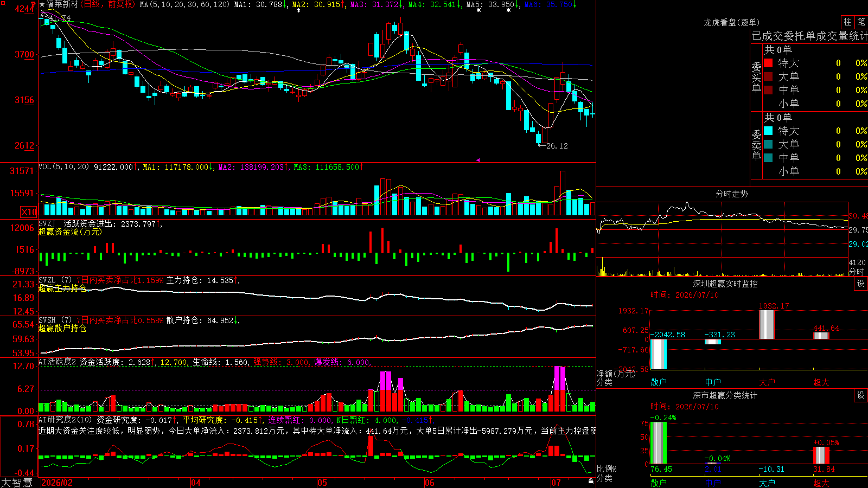The width and height of the screenshot is (868, 488).
Task: Click the AI活跃度2 indicator title
Action: point(58,362)
